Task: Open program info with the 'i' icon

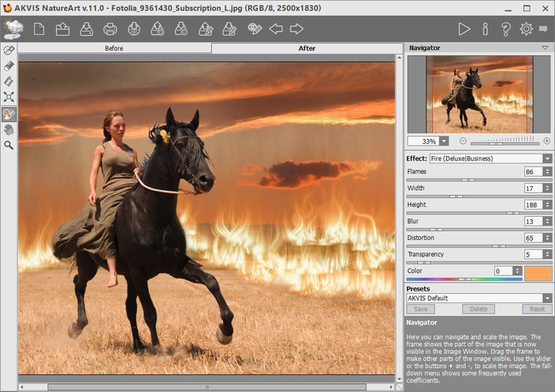Action: click(x=485, y=29)
